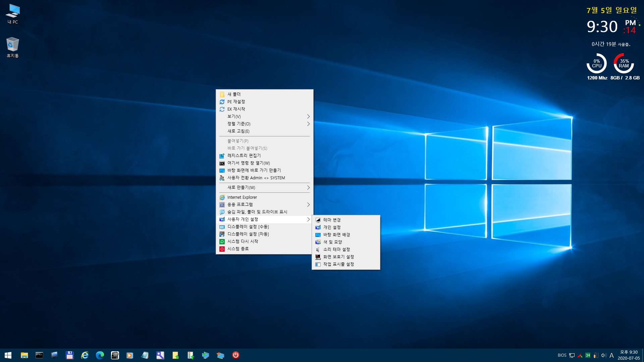Choose 새 폴더 in the context menu
644x362 pixels.
[265, 94]
